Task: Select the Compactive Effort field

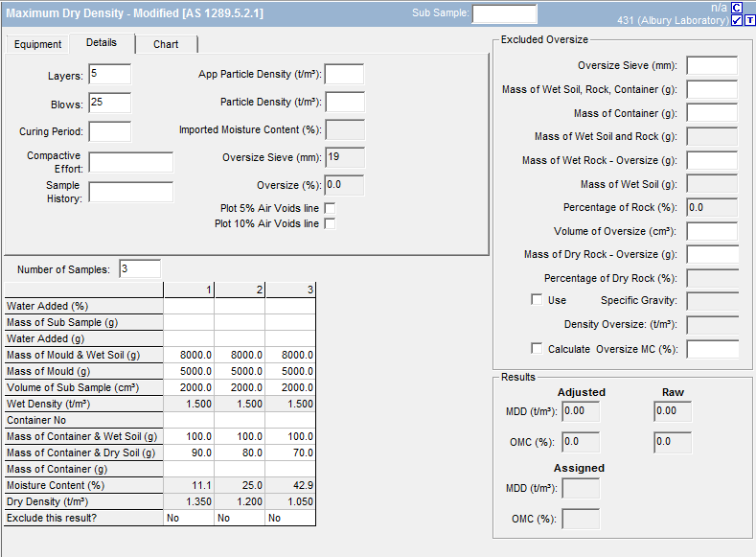Action: click(x=130, y=162)
